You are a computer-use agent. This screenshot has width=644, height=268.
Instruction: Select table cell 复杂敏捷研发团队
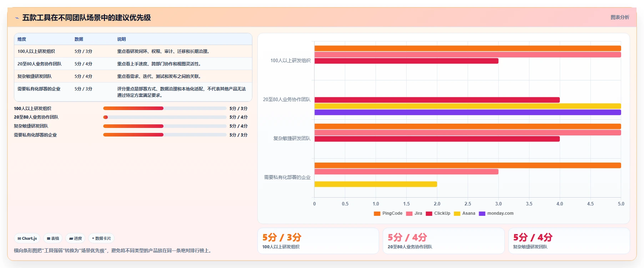[35, 76]
